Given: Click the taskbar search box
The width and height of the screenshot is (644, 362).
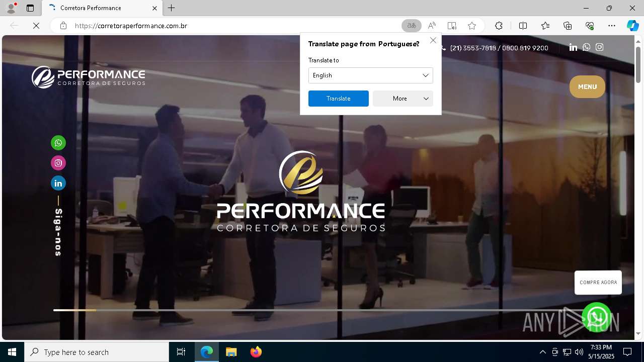Looking at the screenshot, I should coord(97,352).
